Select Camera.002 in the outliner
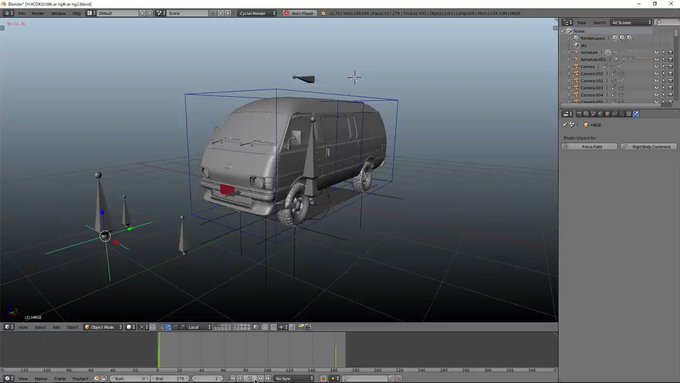The image size is (680, 383). coord(592,81)
